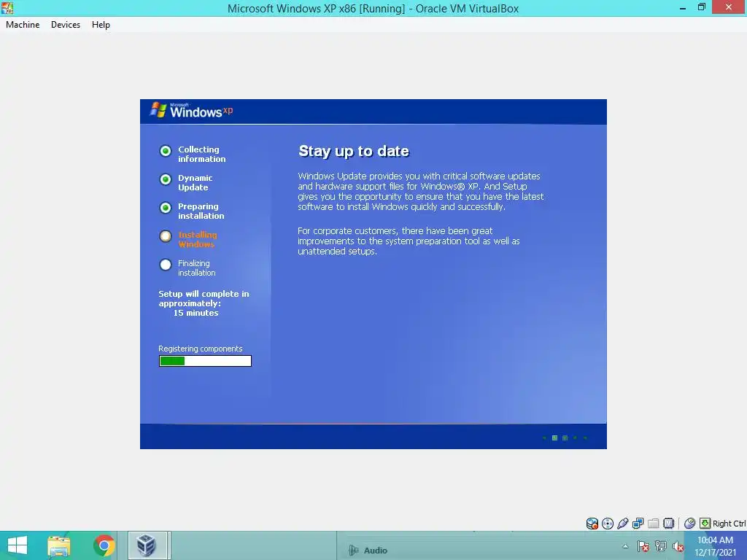
Task: Click the mouse integration indicator icon
Action: [x=689, y=524]
